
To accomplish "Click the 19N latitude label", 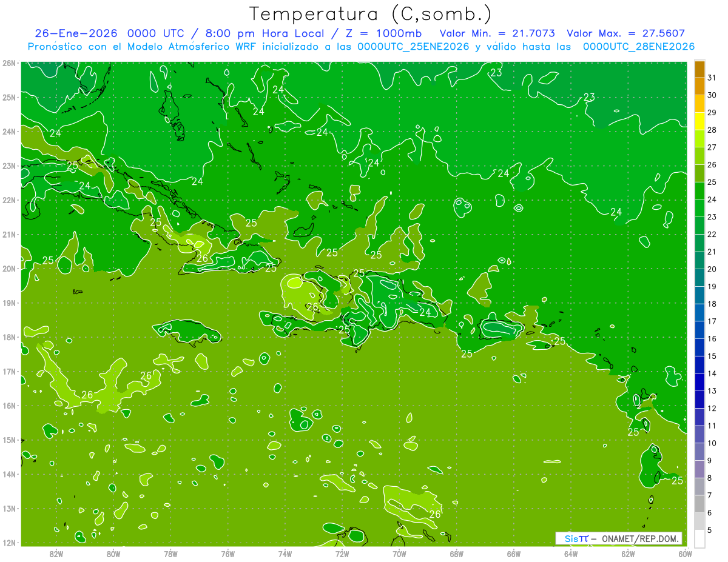I will pyautogui.click(x=8, y=303).
